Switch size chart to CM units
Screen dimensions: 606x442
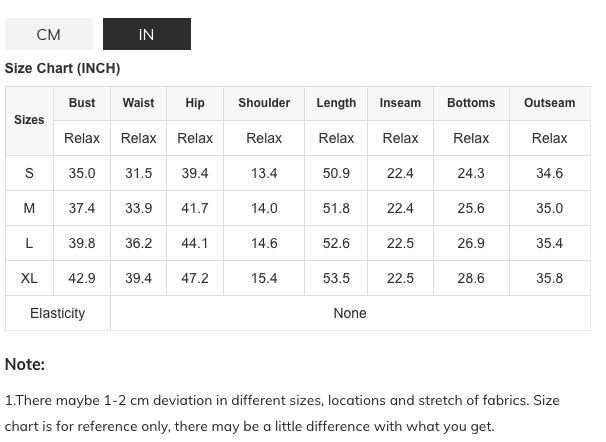(x=49, y=34)
